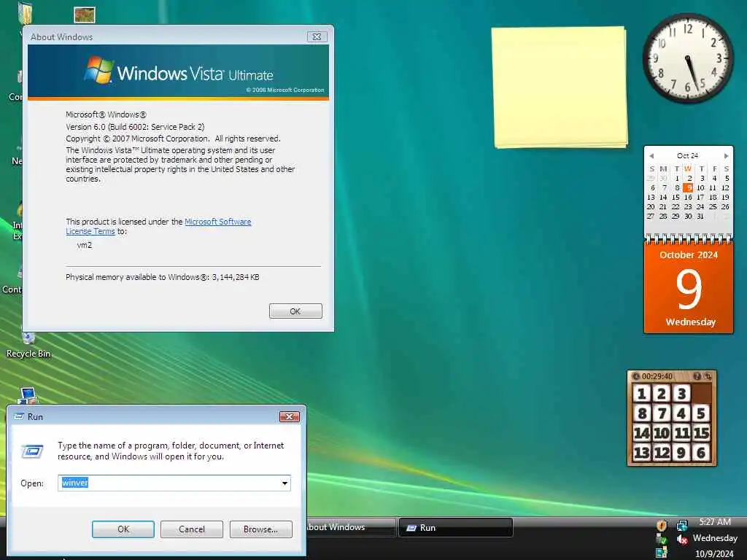Click the Windows Security Center shield tray icon
The height and width of the screenshot is (560, 747).
click(x=662, y=526)
